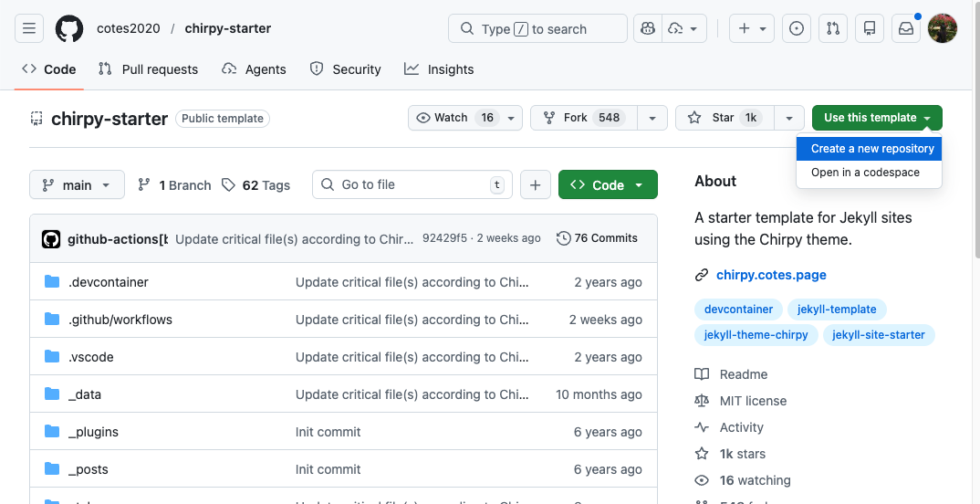Watch the repository
The image size is (980, 504).
(465, 118)
